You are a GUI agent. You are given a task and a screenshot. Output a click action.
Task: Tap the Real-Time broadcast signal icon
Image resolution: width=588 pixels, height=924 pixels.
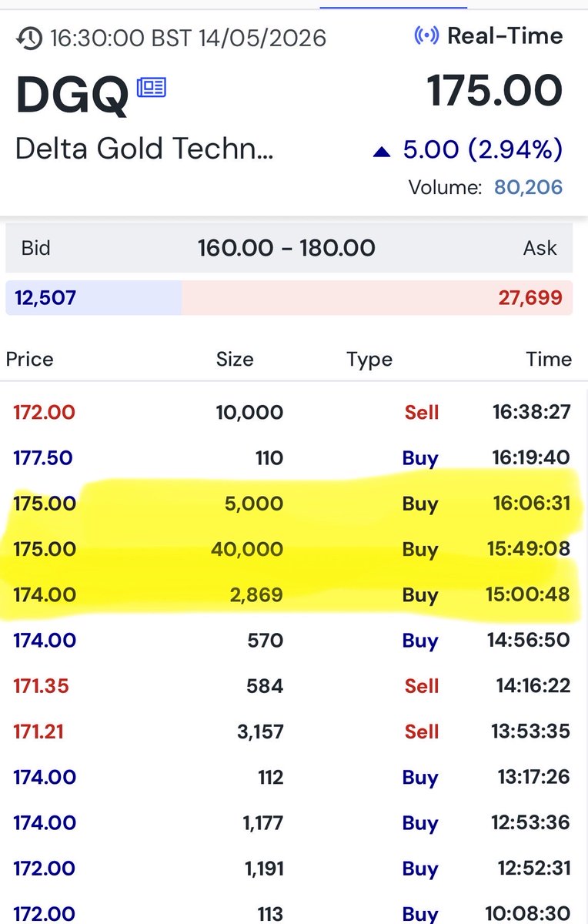click(426, 35)
